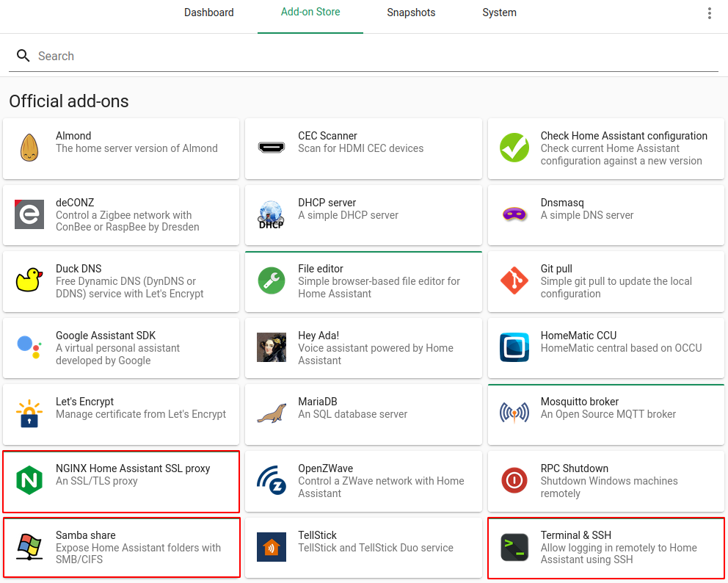Click the DHCP server globe icon
This screenshot has width=728, height=583.
[x=271, y=214]
